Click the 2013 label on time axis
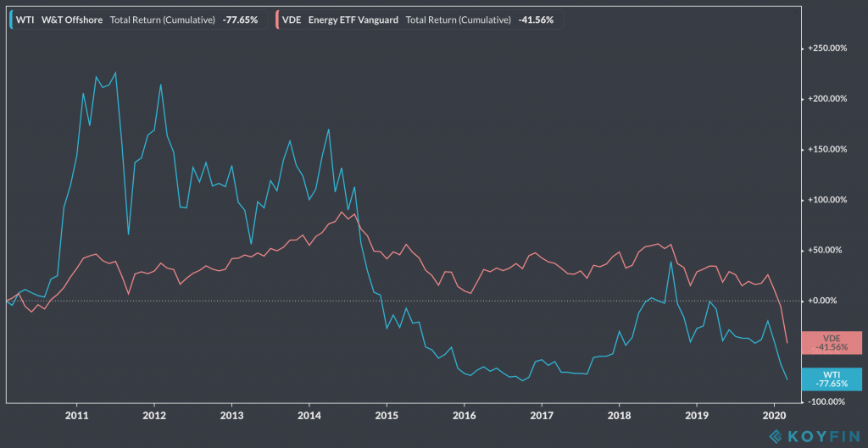The height and width of the screenshot is (448, 868). [x=231, y=414]
